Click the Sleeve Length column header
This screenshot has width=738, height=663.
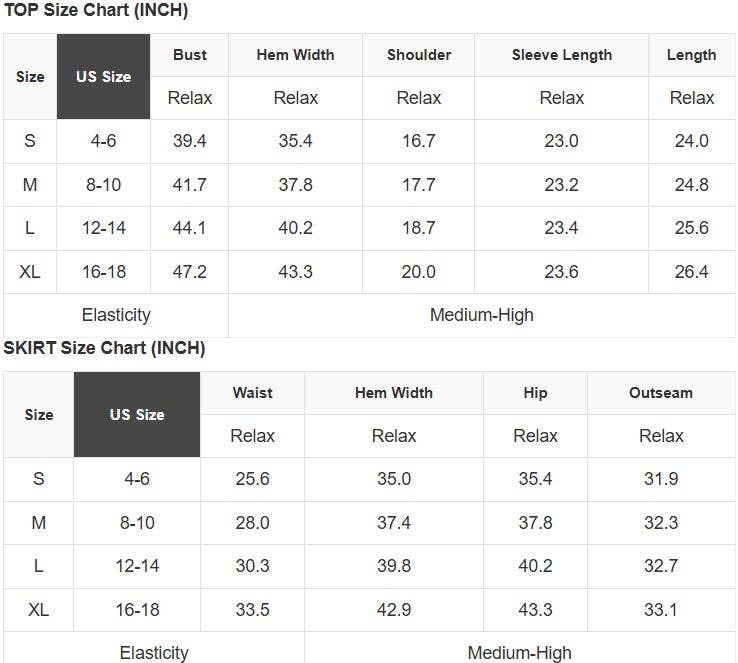(561, 55)
